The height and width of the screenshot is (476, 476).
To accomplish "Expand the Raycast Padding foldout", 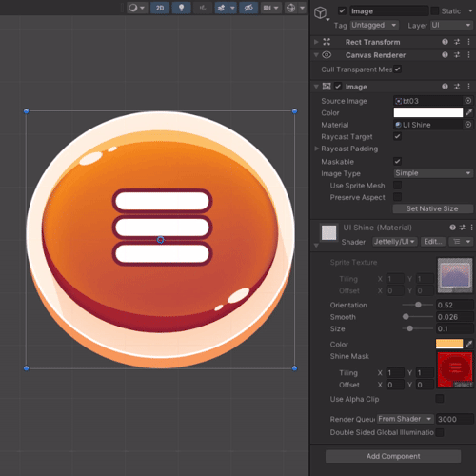I will click(316, 149).
